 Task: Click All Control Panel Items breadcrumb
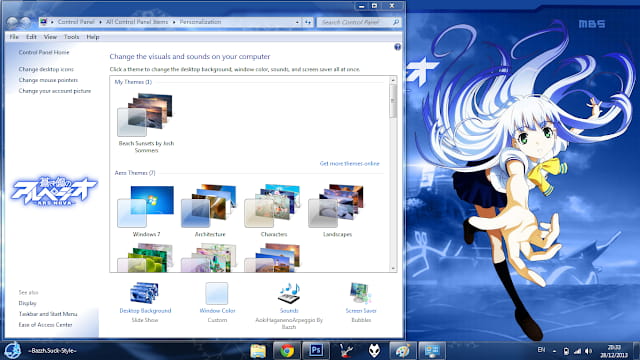137,22
